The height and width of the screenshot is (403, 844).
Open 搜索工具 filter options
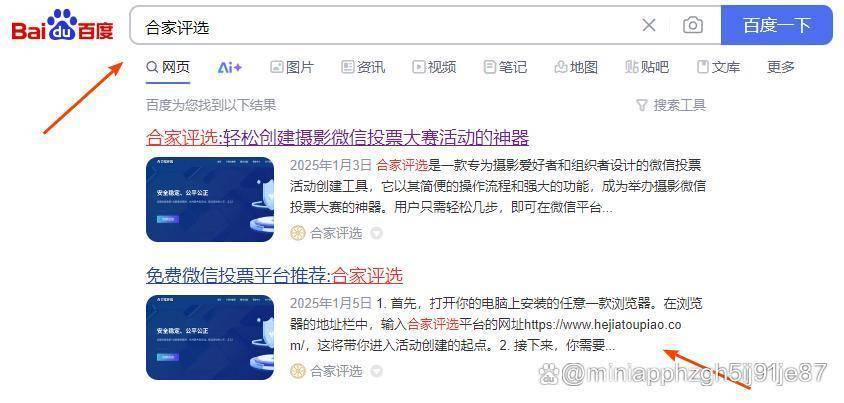tap(671, 105)
